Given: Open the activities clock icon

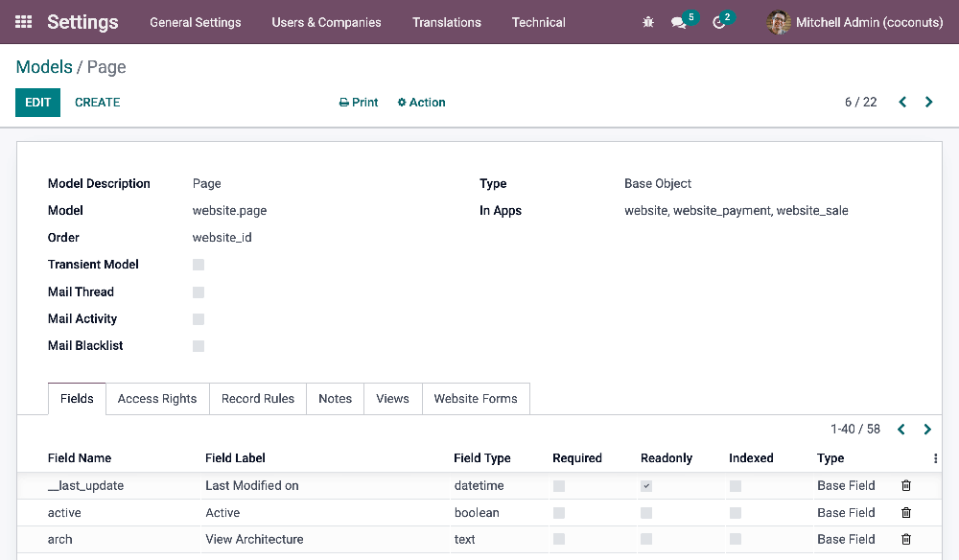Looking at the screenshot, I should coord(719,22).
